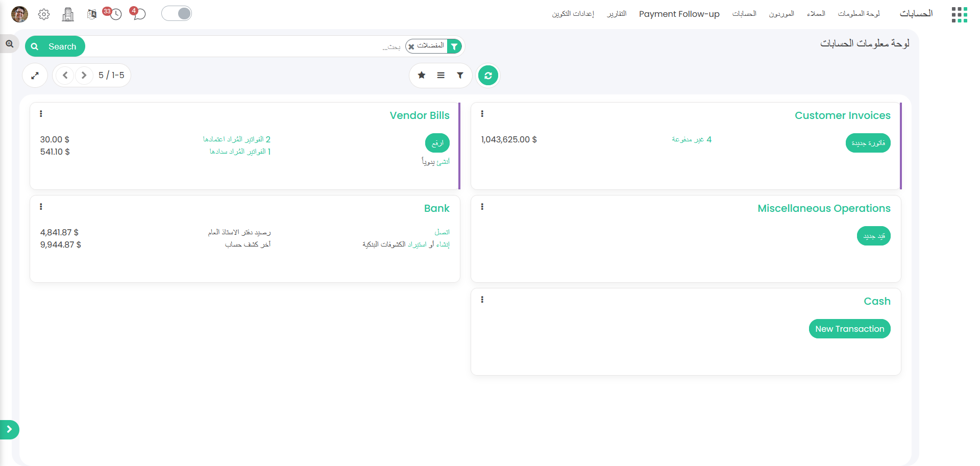The width and height of the screenshot is (980, 466).
Task: Open the company building icon
Action: (x=68, y=14)
